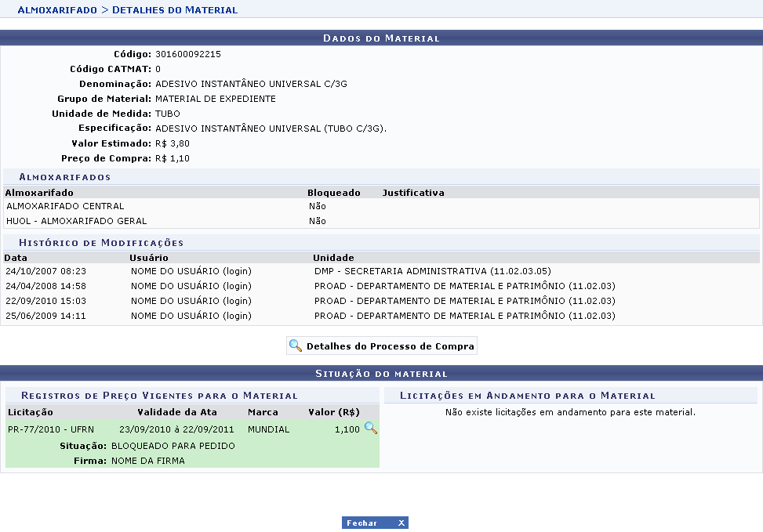Image resolution: width=763 pixels, height=532 pixels.
Task: Click Dados do Material header bar
Action: click(381, 38)
